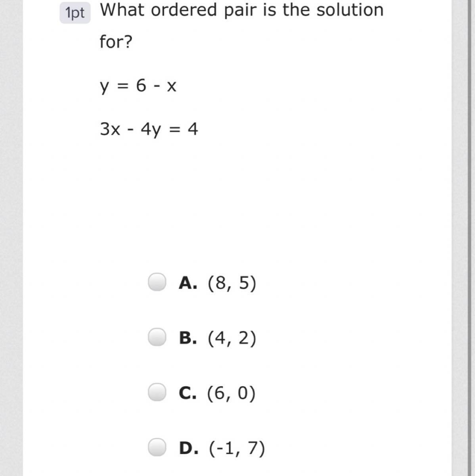This screenshot has height=476, width=475.
Task: Click the equation 3x - 4y = 4
Action: click(x=149, y=129)
